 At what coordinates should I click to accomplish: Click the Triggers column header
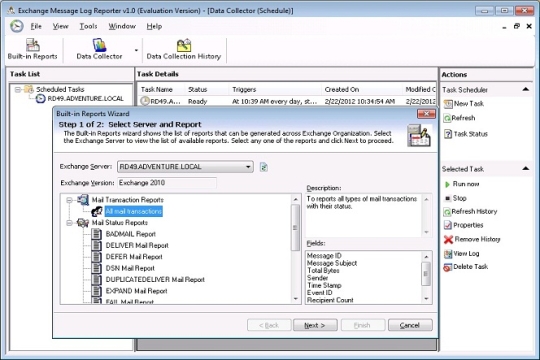275,90
